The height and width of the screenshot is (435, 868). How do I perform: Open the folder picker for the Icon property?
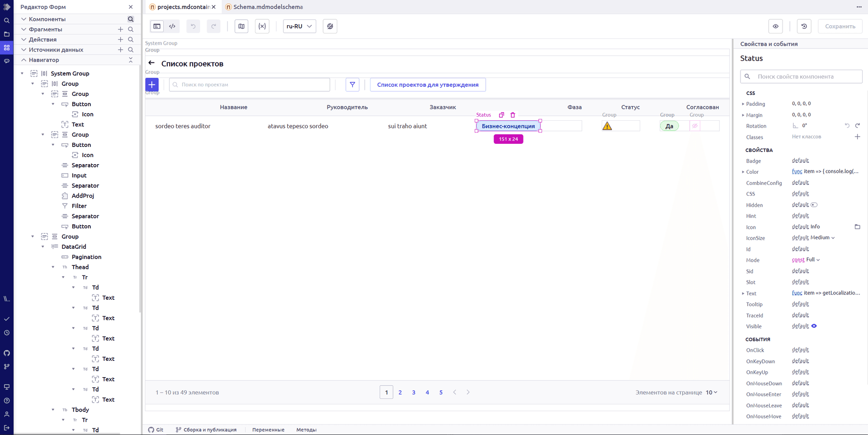click(x=857, y=227)
